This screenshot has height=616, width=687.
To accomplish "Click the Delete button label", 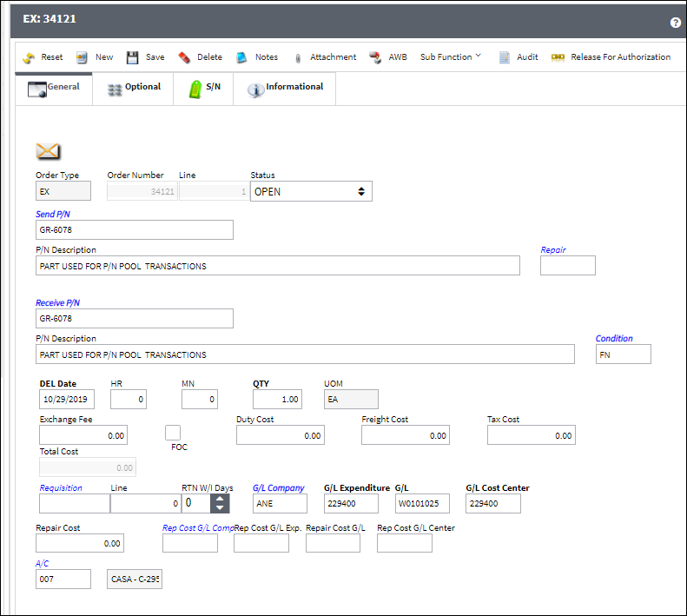I will pos(209,57).
